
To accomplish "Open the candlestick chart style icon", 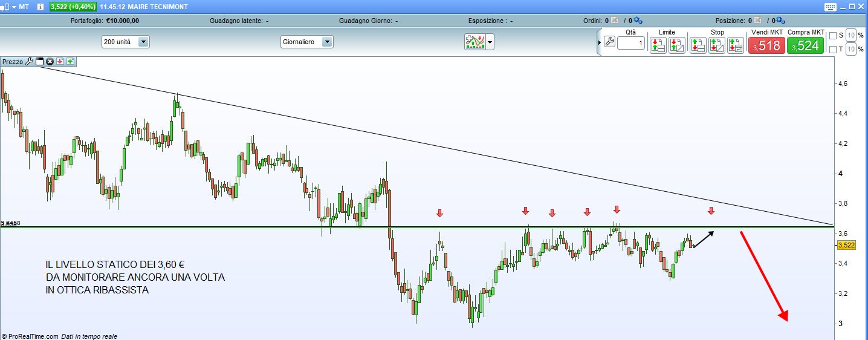I will pyautogui.click(x=5, y=6).
